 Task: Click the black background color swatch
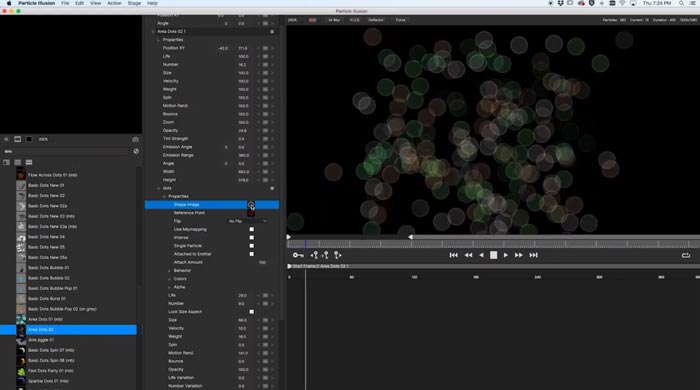[x=29, y=139]
